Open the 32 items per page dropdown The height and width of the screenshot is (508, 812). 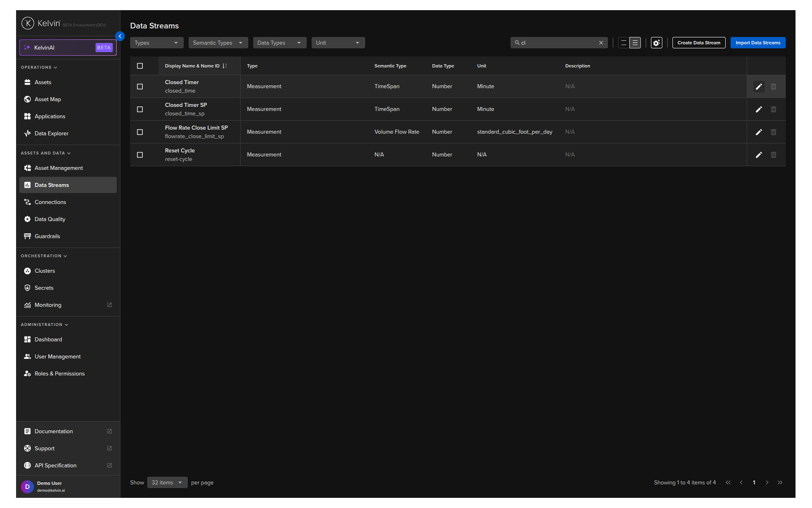[x=167, y=482]
